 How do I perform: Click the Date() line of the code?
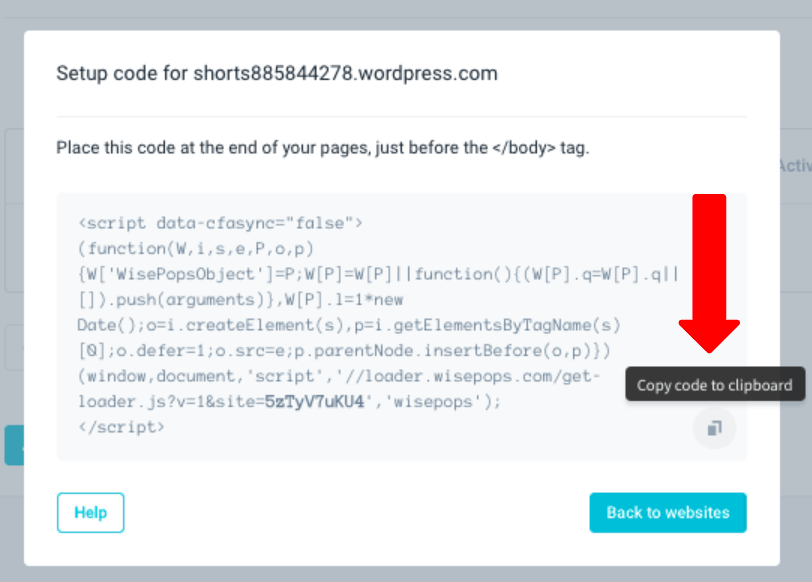tap(348, 325)
